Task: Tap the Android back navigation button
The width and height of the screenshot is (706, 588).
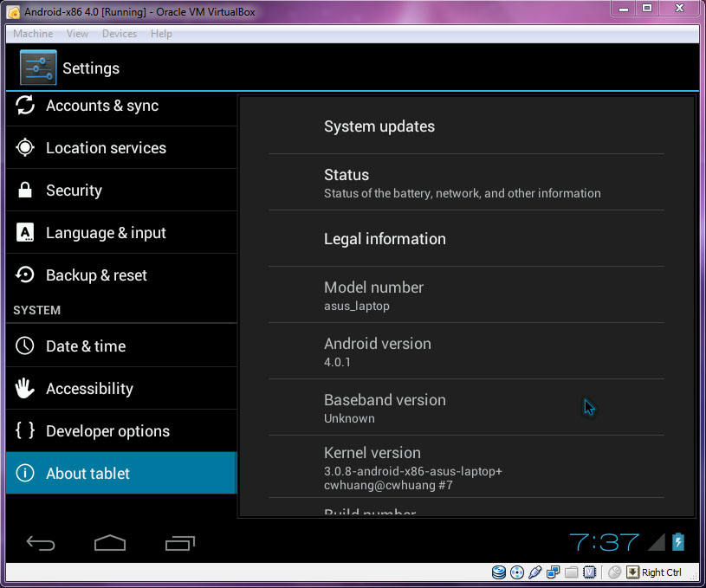Action: 41,543
